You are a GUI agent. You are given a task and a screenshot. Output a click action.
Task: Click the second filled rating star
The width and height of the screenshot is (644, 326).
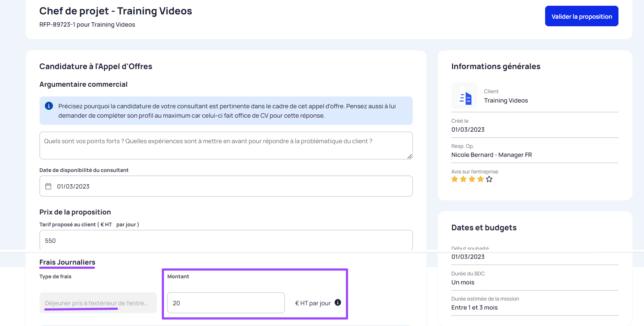point(463,179)
